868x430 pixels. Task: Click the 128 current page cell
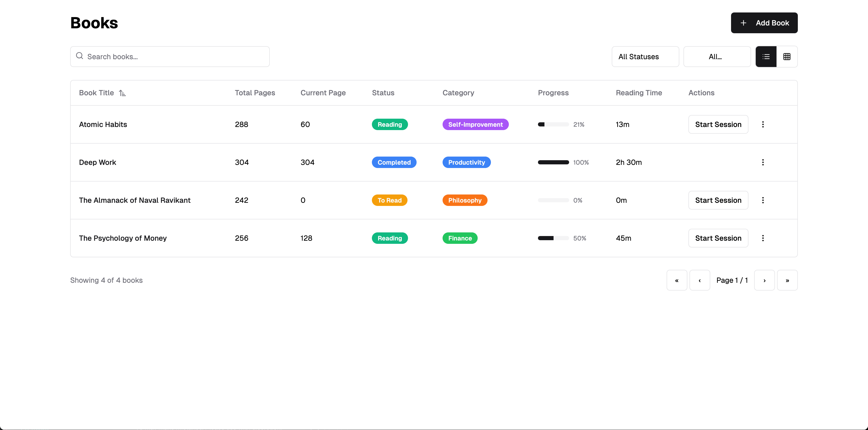click(306, 238)
